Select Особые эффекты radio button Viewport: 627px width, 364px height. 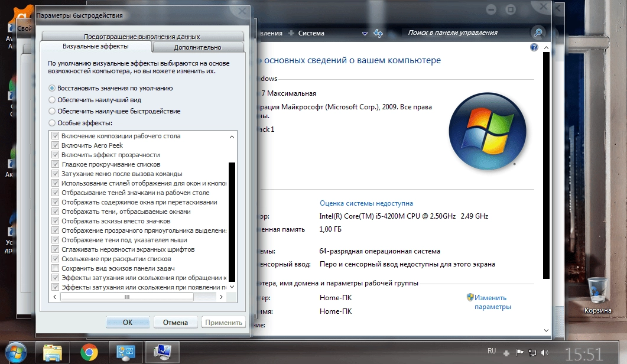click(52, 123)
